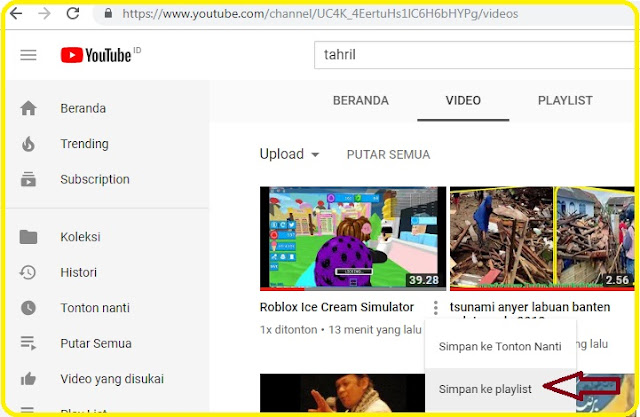Image resolution: width=640 pixels, height=417 pixels.
Task: Open the hamburger guide menu
Action: [28, 55]
